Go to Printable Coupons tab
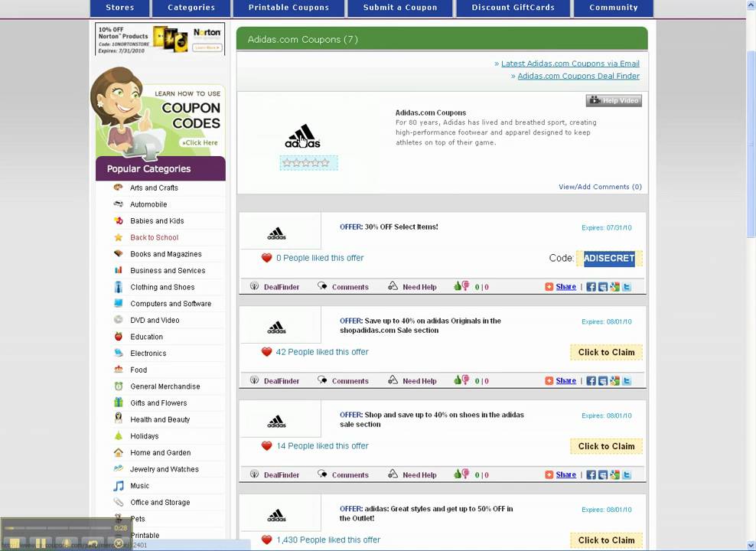The height and width of the screenshot is (551, 756). coord(288,8)
